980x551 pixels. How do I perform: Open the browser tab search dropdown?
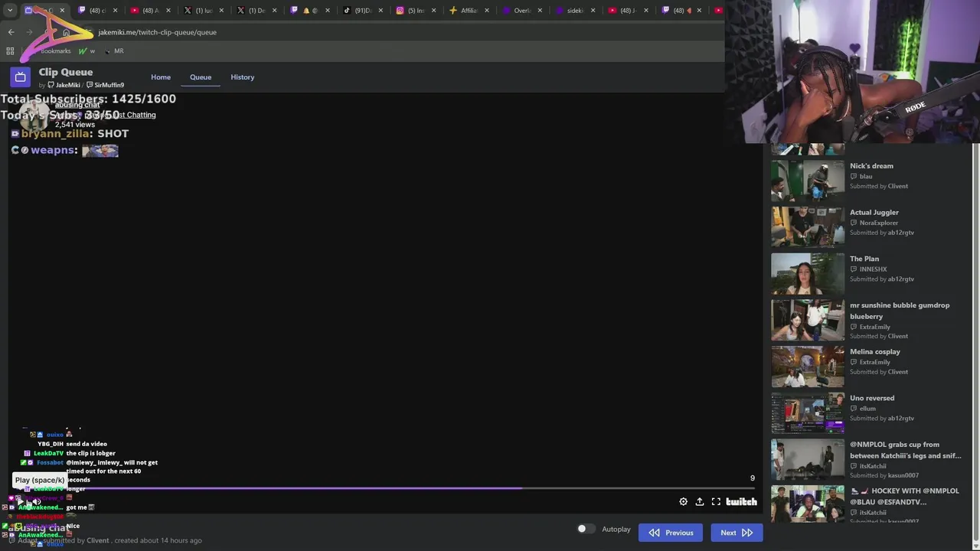coord(10,10)
